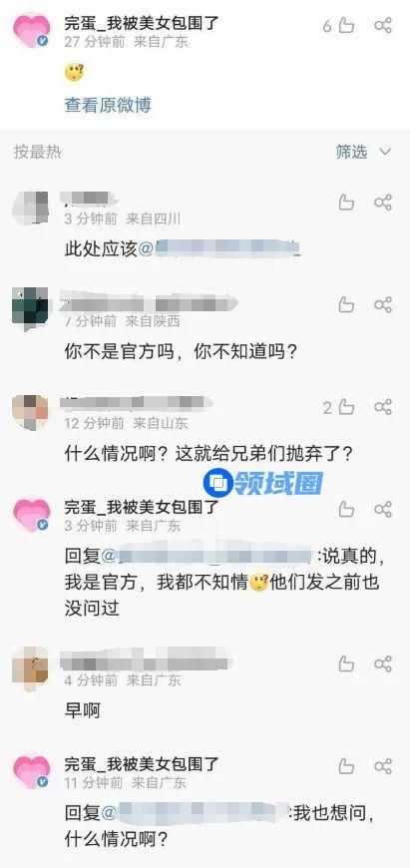Expand the chevron next to 筛选

(385, 151)
